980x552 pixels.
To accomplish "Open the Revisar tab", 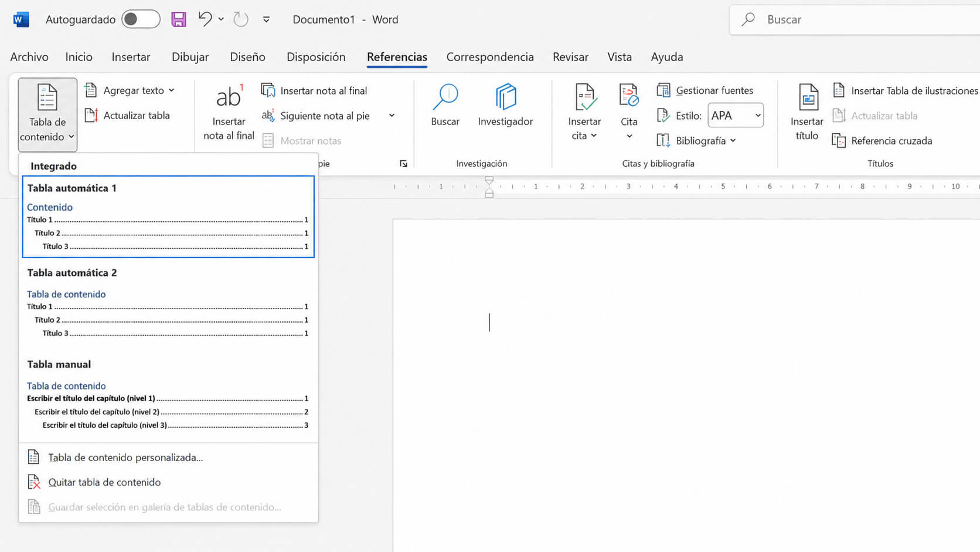I will (x=570, y=57).
